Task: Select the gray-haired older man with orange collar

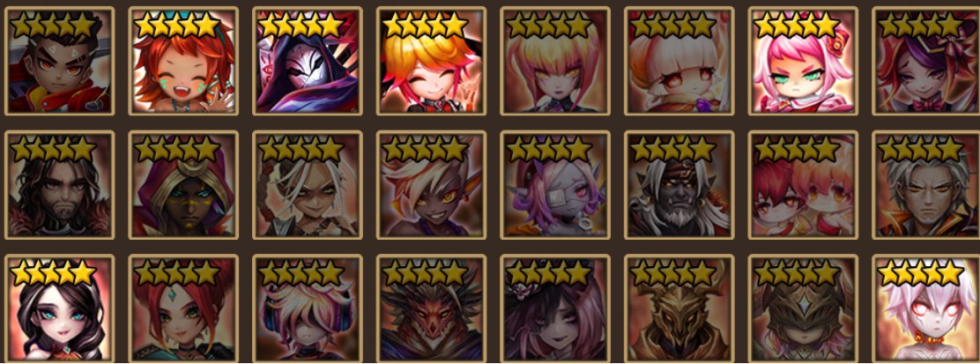Action: pyautogui.click(x=926, y=185)
